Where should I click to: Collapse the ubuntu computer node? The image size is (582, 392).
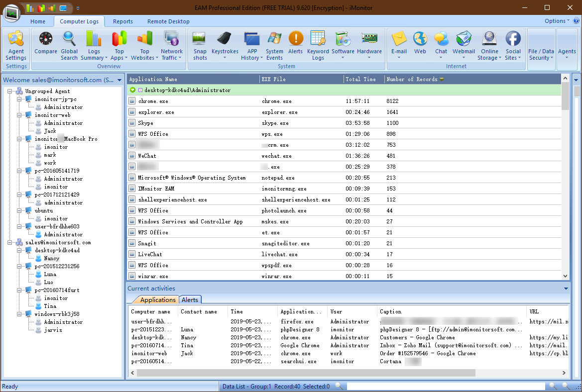19,210
